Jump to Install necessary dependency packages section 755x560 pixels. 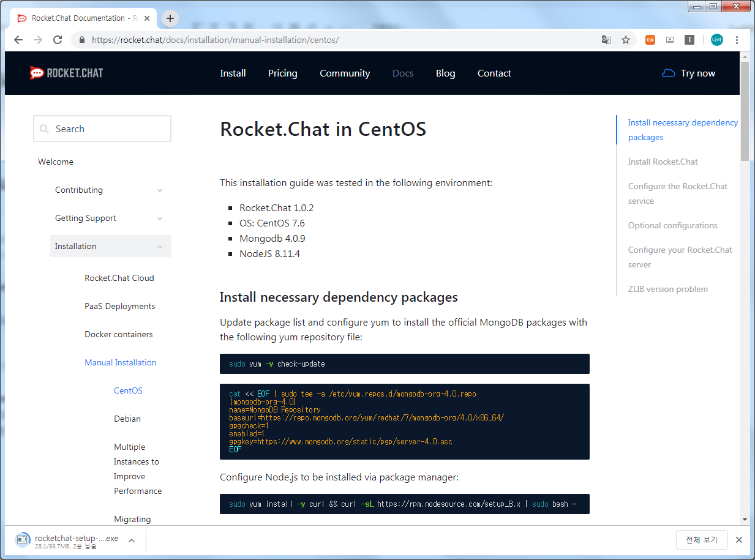(x=683, y=130)
